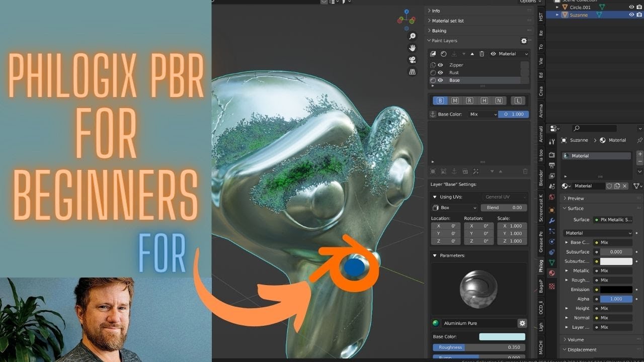
Task: Click the anchor icon beside Base Color
Action: (432, 114)
